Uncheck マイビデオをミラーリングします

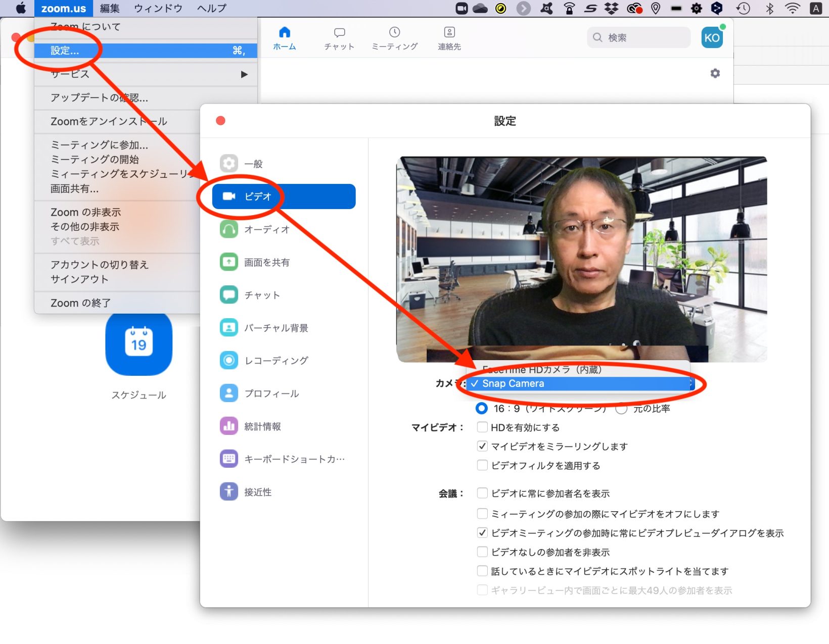click(483, 447)
